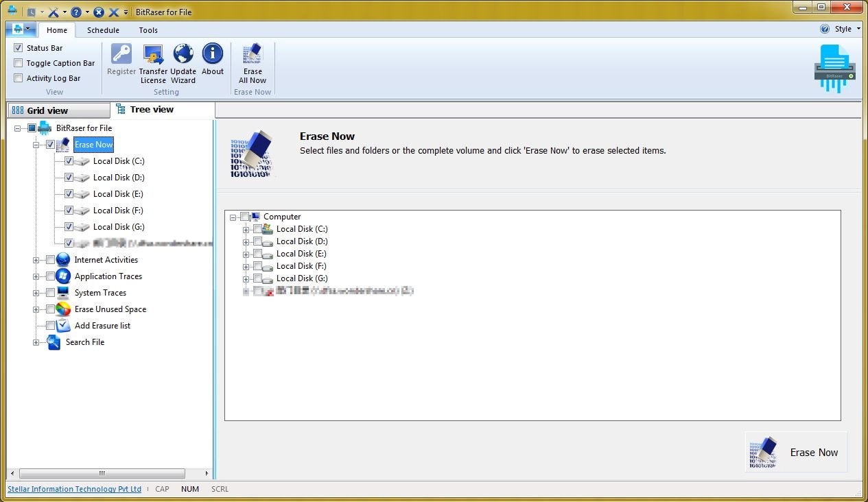Collapse the Computer node in the right pane
The height and width of the screenshot is (502, 868).
[233, 217]
